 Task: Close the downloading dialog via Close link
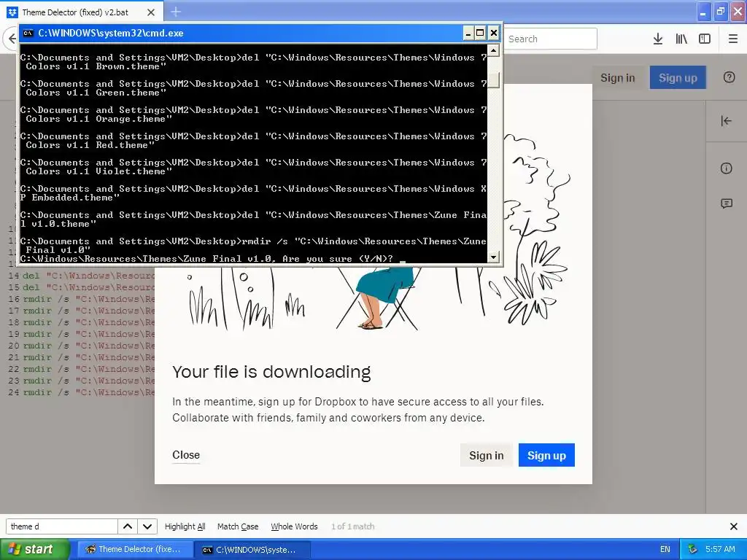tap(186, 455)
